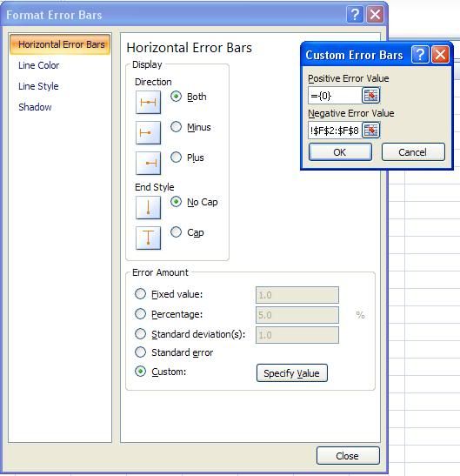Select the Minus direction radio button
The image size is (460, 476).
click(176, 126)
